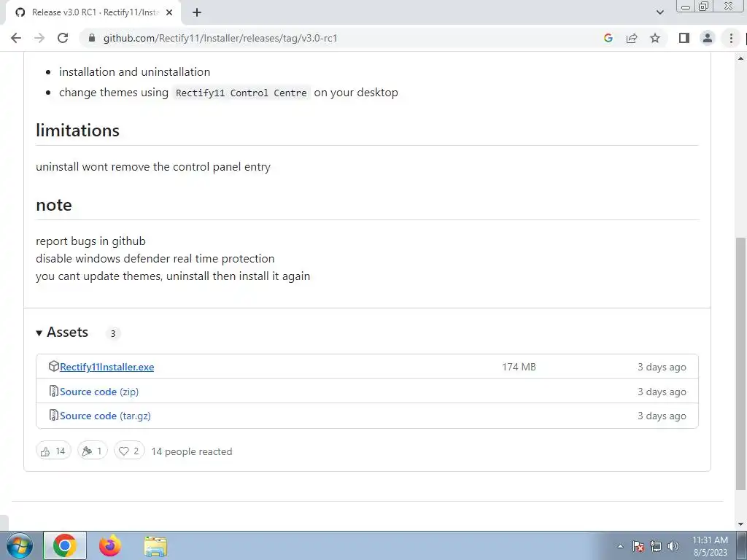Open the Windows Start menu
This screenshot has width=747, height=560.
click(20, 545)
